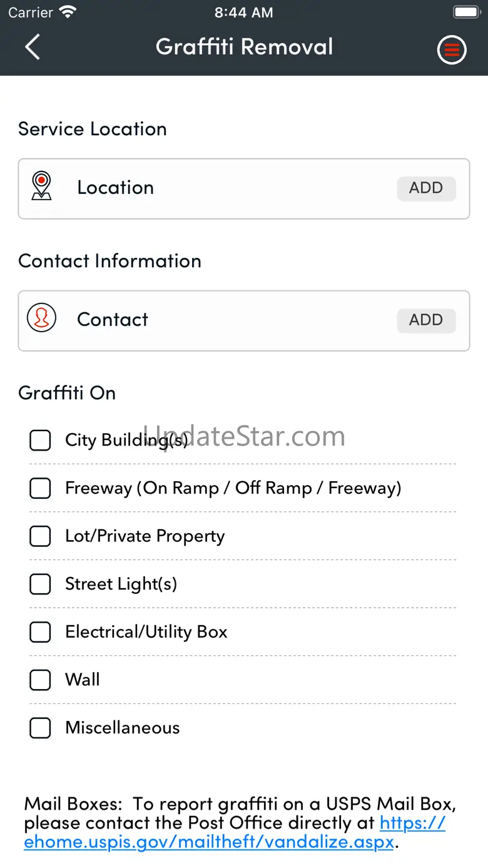Viewport: 488px width, 868px height.
Task: Tap the Contact row field
Action: tap(244, 320)
